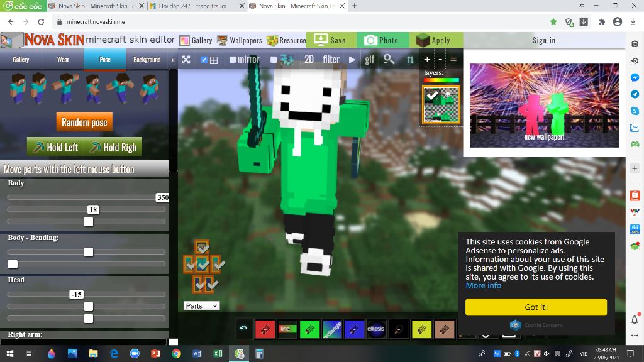Select the line drawing tool
This screenshot has width=644, height=362.
[x=287, y=329]
